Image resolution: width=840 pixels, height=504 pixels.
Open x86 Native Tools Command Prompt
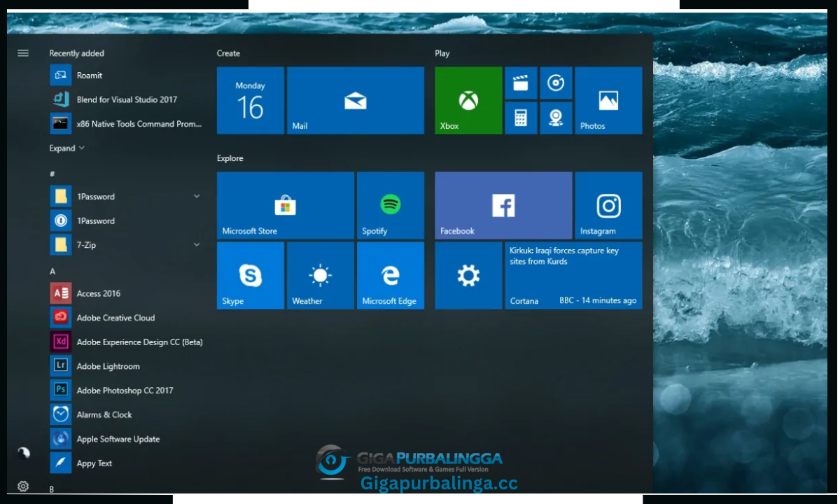[126, 124]
